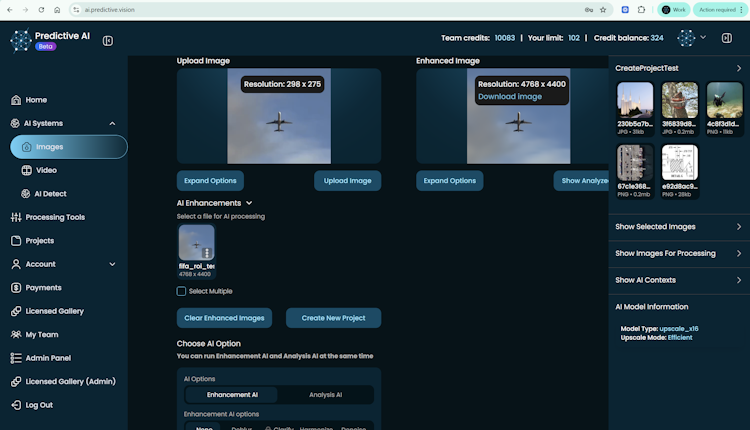Viewport: 750px width, 430px height.
Task: Click the Account person icon
Action: pos(16,264)
